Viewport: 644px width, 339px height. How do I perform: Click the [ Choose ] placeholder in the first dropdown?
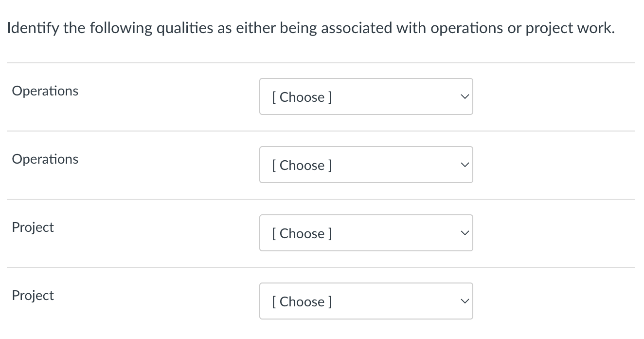click(x=302, y=97)
